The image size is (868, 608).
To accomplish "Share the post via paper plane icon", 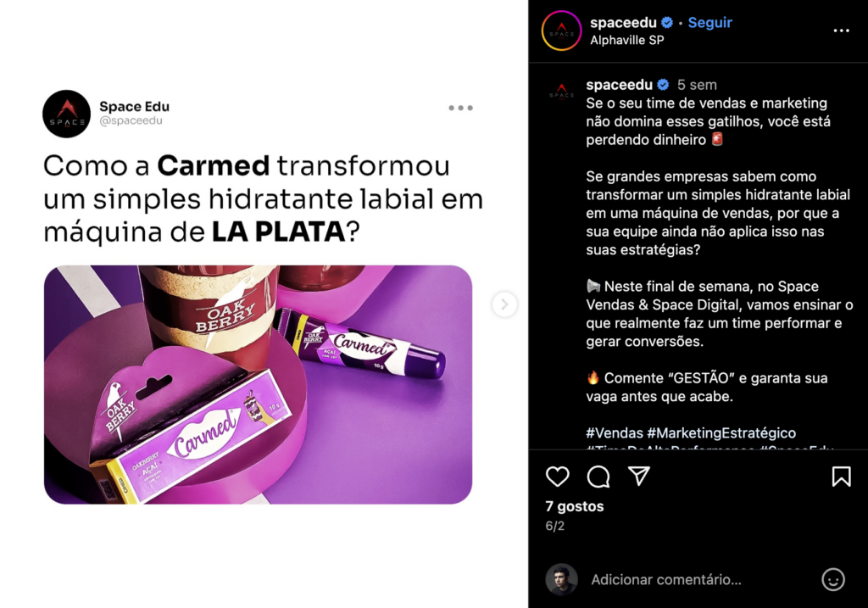I will coord(639,476).
